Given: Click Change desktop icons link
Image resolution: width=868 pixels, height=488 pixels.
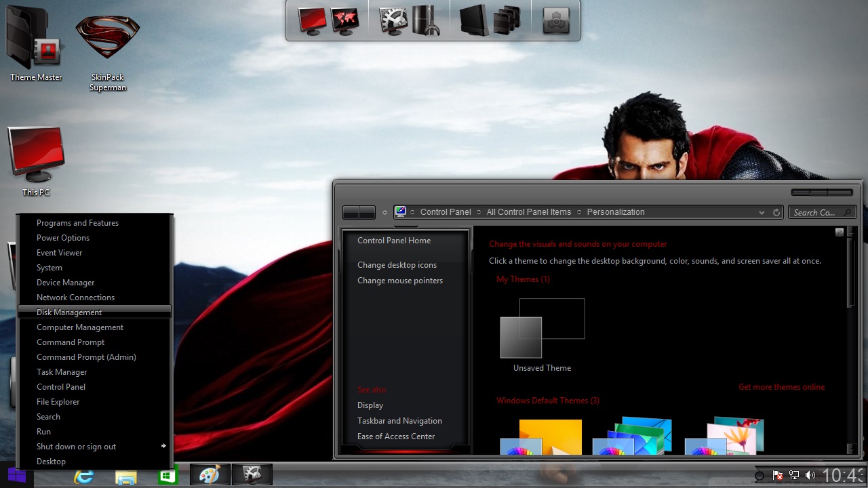Looking at the screenshot, I should pos(397,265).
